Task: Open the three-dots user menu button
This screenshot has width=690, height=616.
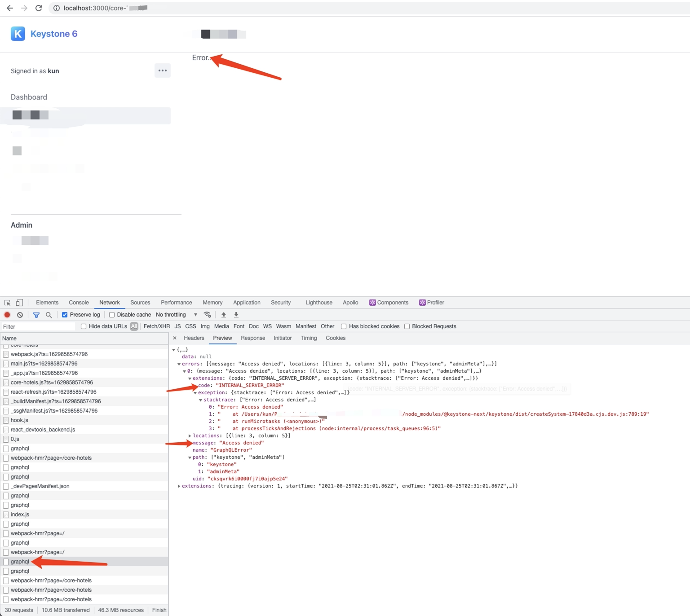Action: pyautogui.click(x=163, y=70)
